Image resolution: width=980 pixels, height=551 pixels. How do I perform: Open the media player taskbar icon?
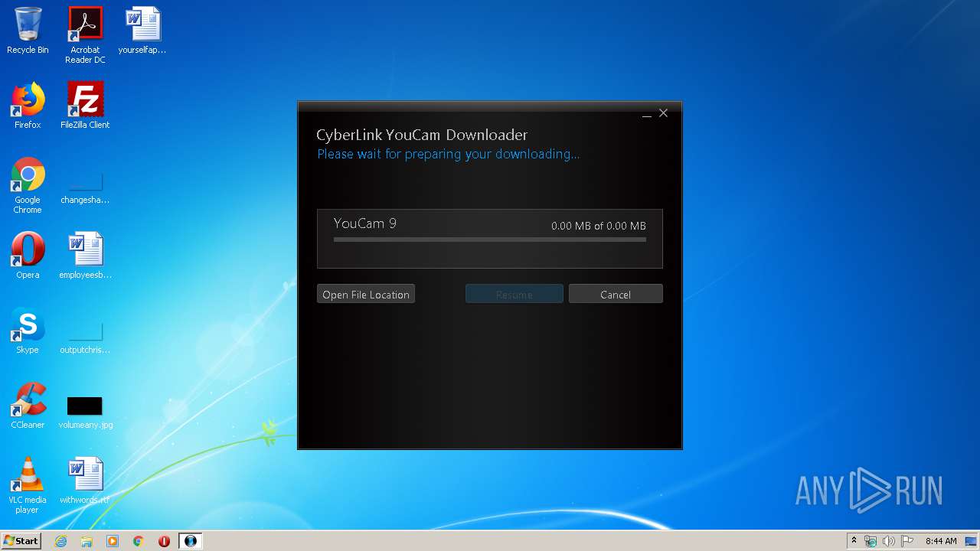click(113, 541)
